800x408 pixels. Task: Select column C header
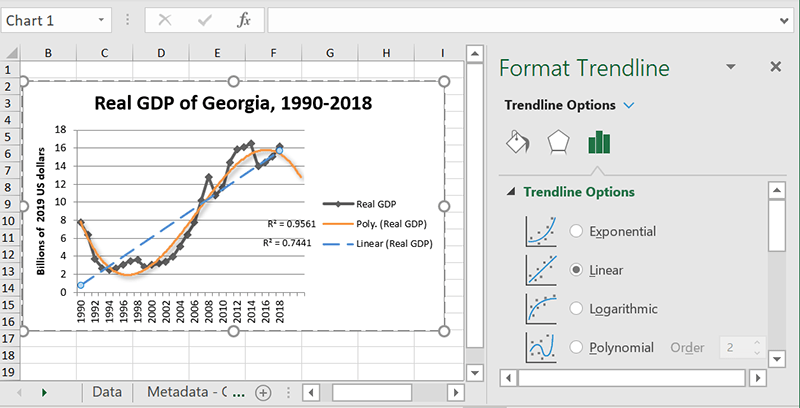tap(104, 53)
